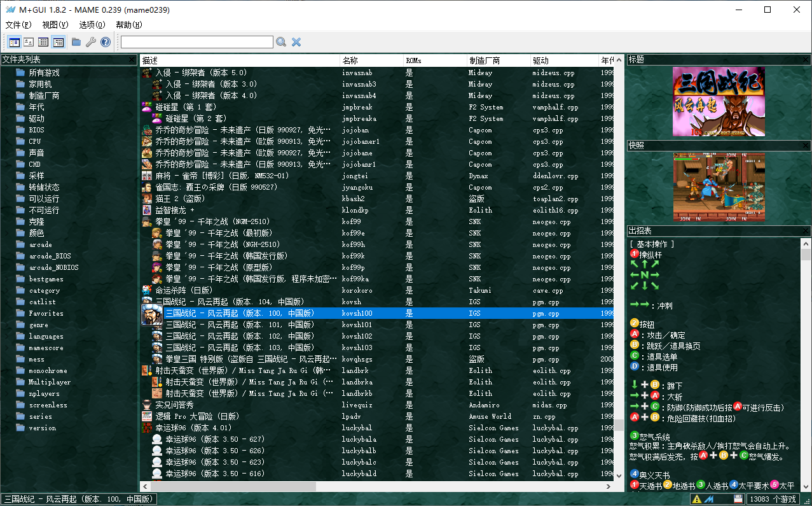The width and height of the screenshot is (812, 506).
Task: Click the blue help question mark icon
Action: tap(106, 42)
